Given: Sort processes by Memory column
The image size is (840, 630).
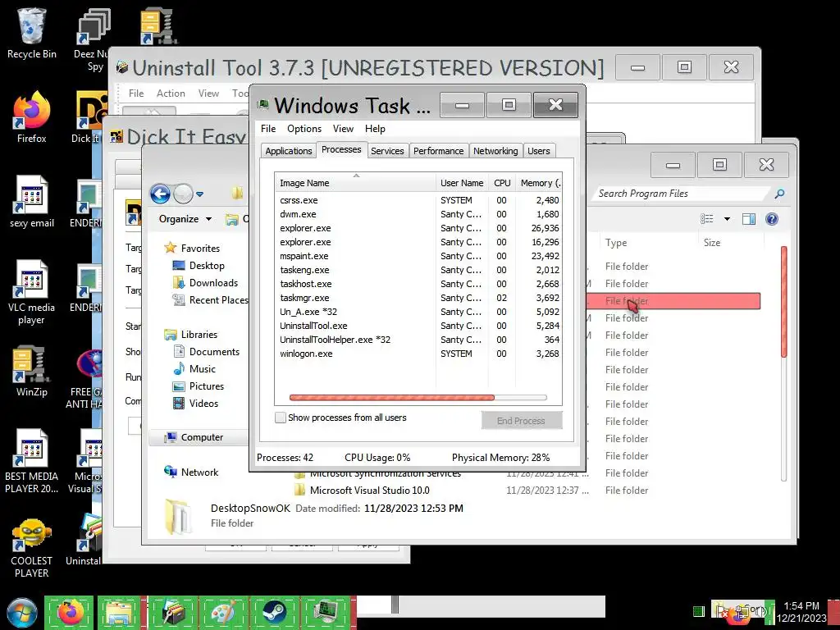Looking at the screenshot, I should 539,183.
